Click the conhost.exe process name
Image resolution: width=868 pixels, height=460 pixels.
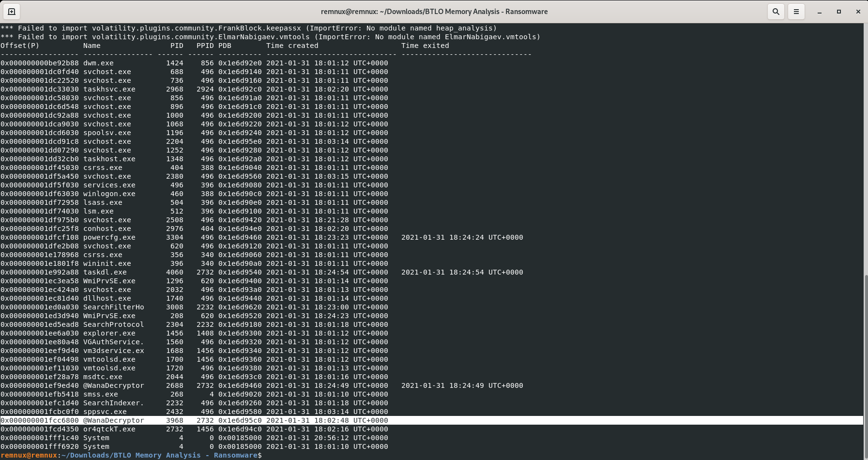107,229
